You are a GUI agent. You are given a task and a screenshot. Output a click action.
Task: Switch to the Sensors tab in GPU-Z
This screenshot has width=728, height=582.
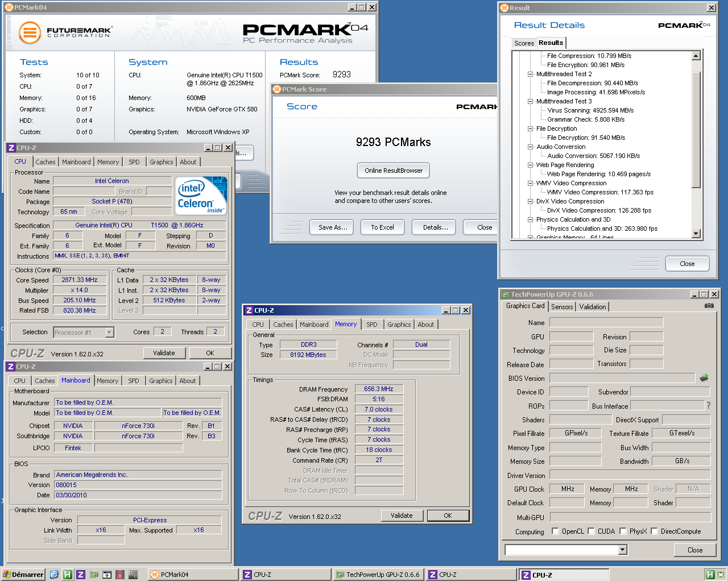pyautogui.click(x=562, y=307)
